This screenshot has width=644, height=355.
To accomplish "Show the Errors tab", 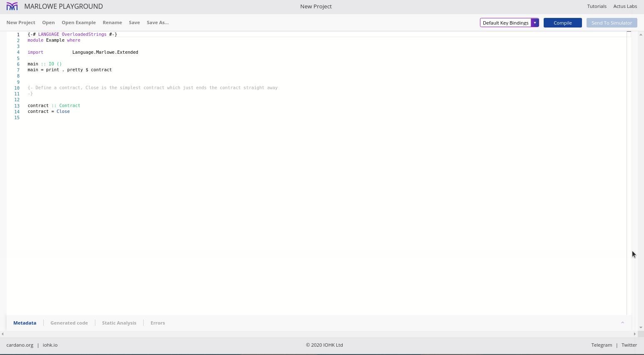I will point(158,323).
